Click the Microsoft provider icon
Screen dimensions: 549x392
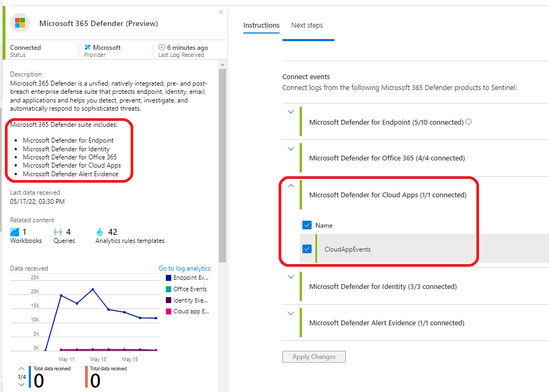87,48
